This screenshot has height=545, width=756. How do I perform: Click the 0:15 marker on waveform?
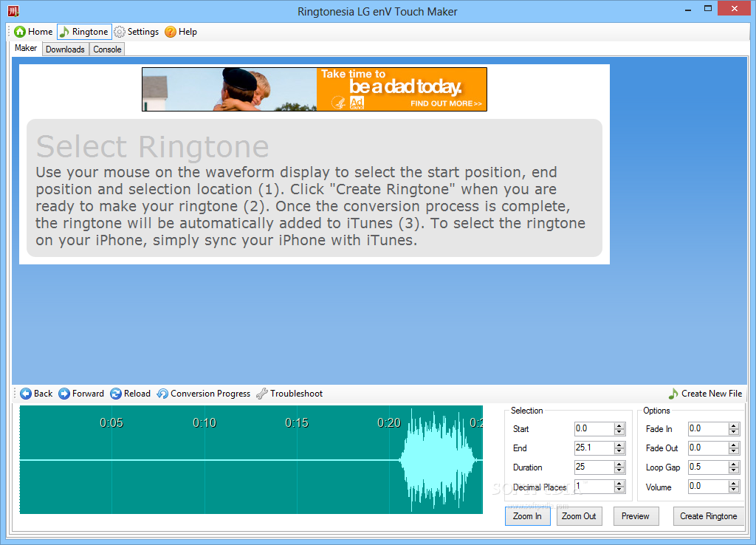pyautogui.click(x=297, y=423)
